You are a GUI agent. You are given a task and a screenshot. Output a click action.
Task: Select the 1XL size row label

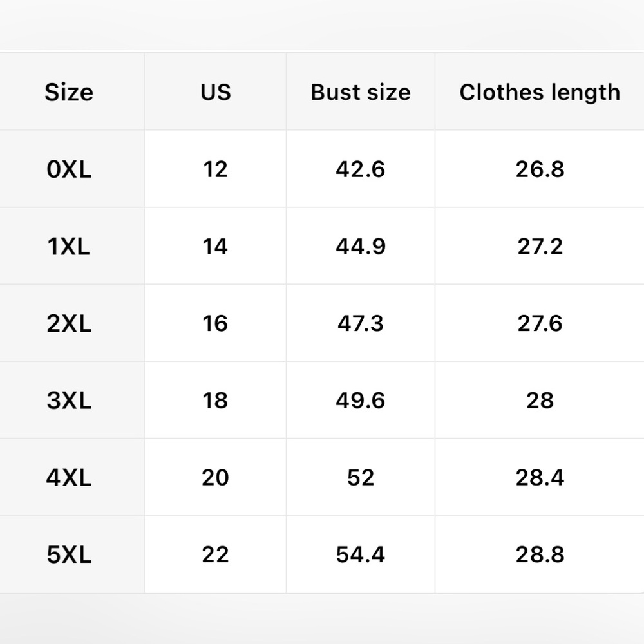(x=69, y=247)
